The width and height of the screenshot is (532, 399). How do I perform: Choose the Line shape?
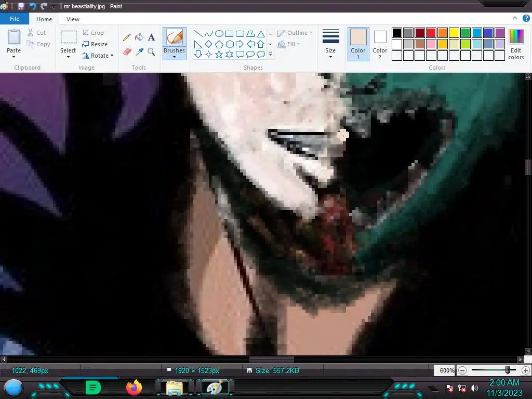[x=198, y=34]
